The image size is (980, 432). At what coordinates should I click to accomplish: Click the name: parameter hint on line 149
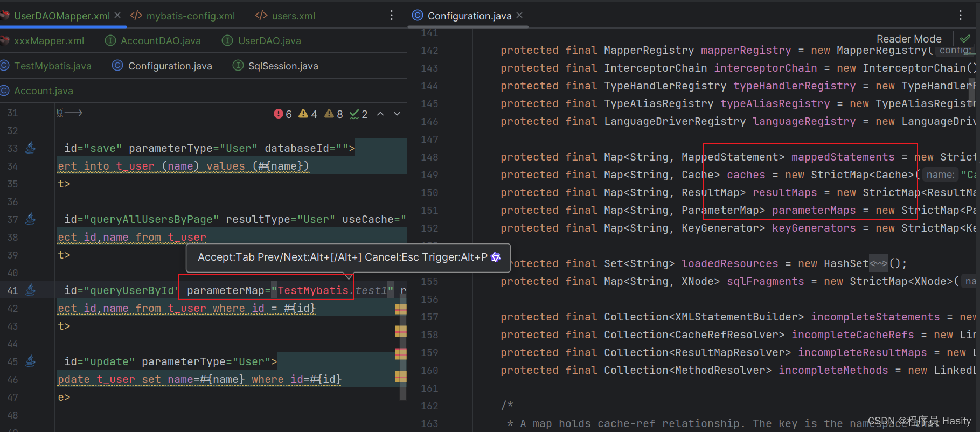pos(941,175)
